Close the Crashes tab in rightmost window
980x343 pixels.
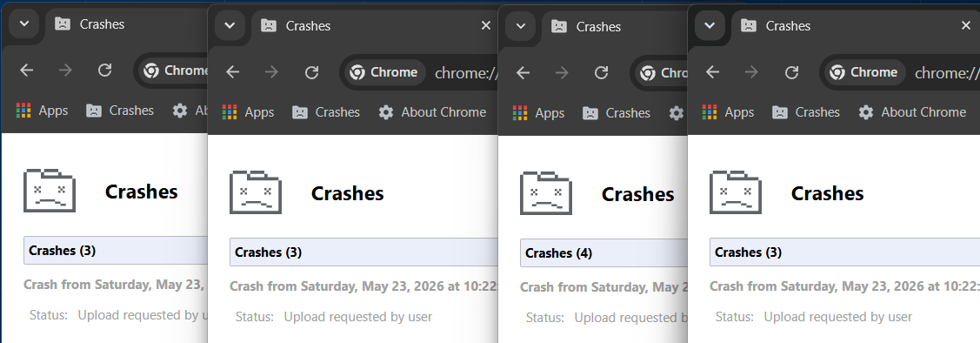click(x=965, y=25)
